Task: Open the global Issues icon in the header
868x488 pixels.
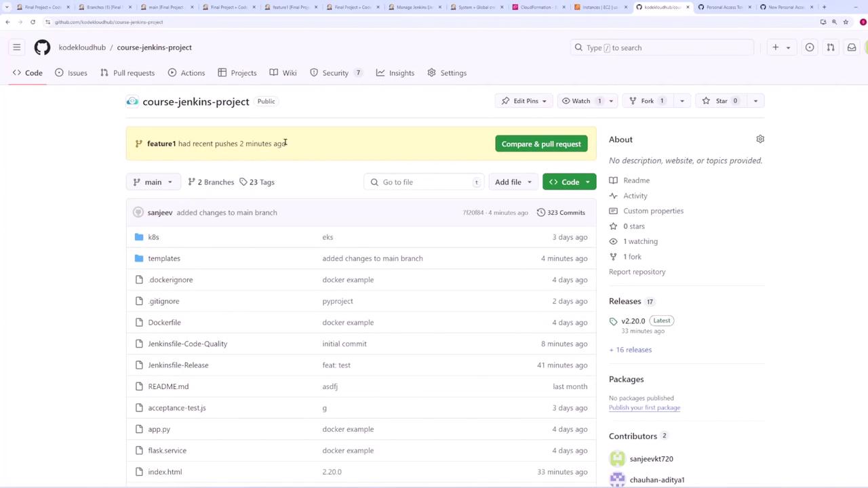Action: pos(810,47)
